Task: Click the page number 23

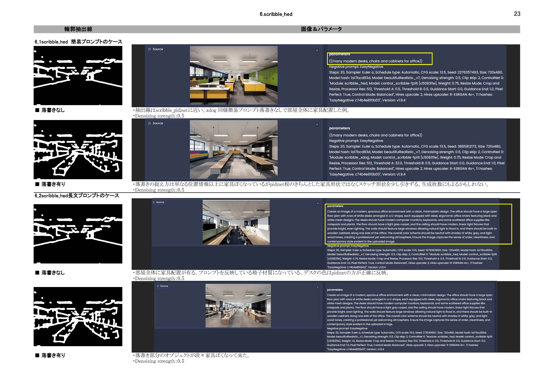Action: pos(517,14)
